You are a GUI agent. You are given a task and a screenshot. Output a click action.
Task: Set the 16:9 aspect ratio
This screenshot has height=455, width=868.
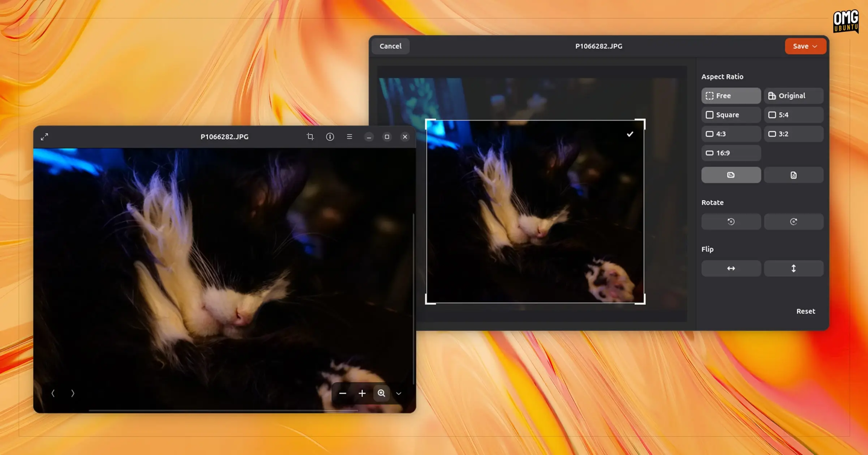(731, 153)
